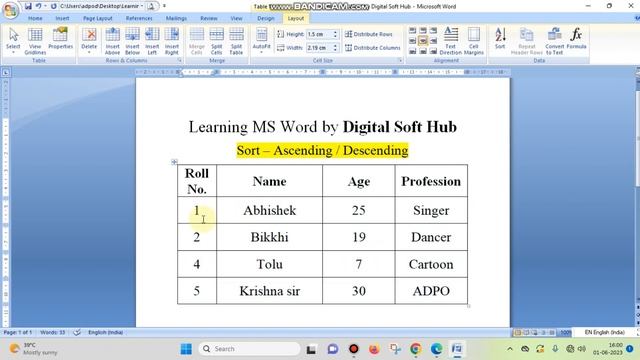640x360 pixels.
Task: Open the Mailings tab
Action: click(176, 18)
